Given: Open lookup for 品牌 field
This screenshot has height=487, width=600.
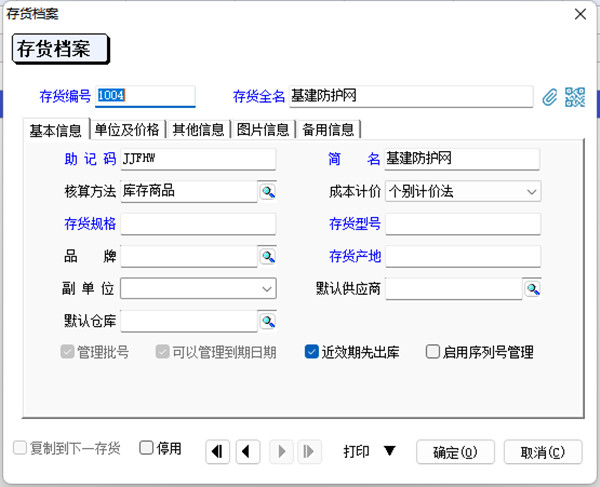Looking at the screenshot, I should (267, 256).
